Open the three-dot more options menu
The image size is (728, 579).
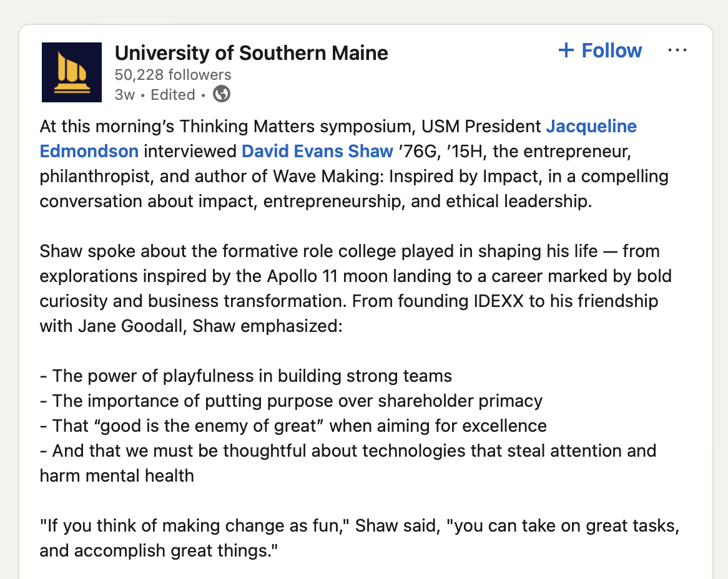677,51
